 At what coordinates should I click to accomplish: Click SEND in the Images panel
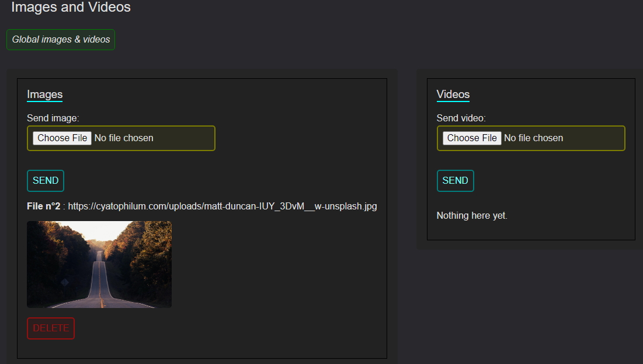click(x=46, y=181)
